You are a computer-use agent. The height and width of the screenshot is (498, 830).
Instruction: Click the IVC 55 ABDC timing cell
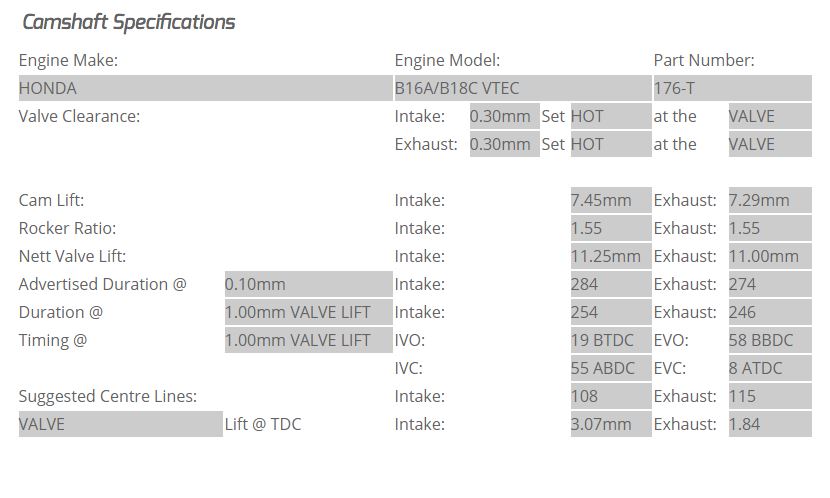click(611, 368)
